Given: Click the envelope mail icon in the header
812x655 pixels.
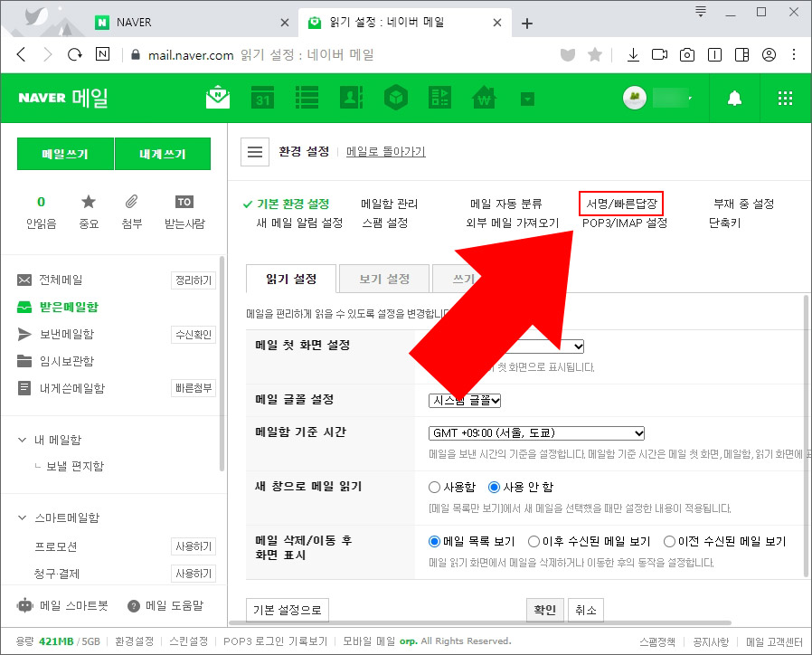Looking at the screenshot, I should 218,98.
